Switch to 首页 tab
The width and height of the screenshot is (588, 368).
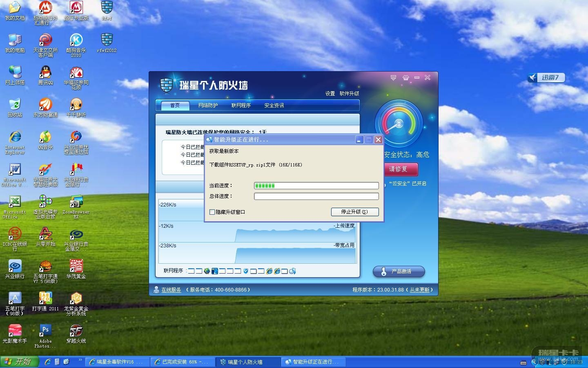pos(175,105)
